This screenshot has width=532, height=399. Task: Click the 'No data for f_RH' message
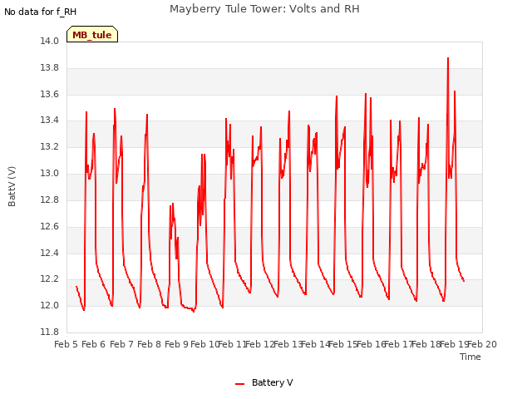click(41, 12)
